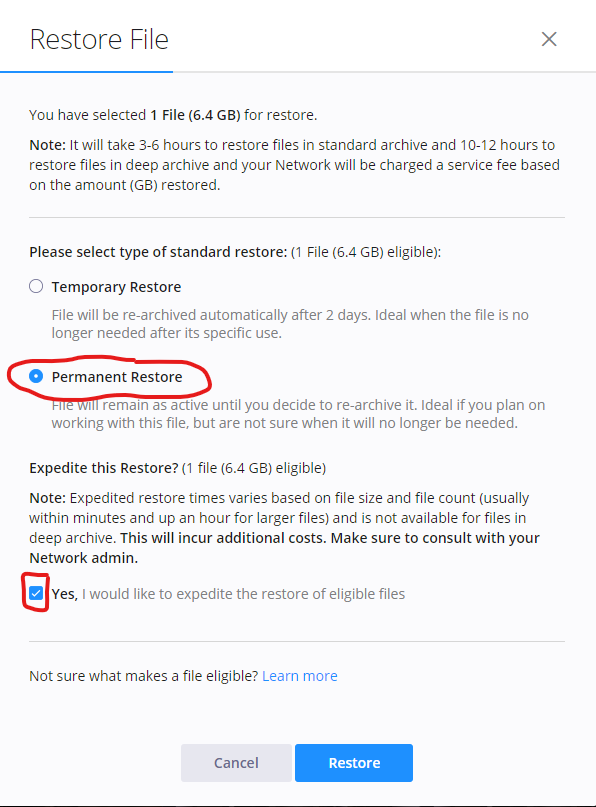The height and width of the screenshot is (807, 596).
Task: Click the note about 3-6 hours restore time
Action: [294, 165]
